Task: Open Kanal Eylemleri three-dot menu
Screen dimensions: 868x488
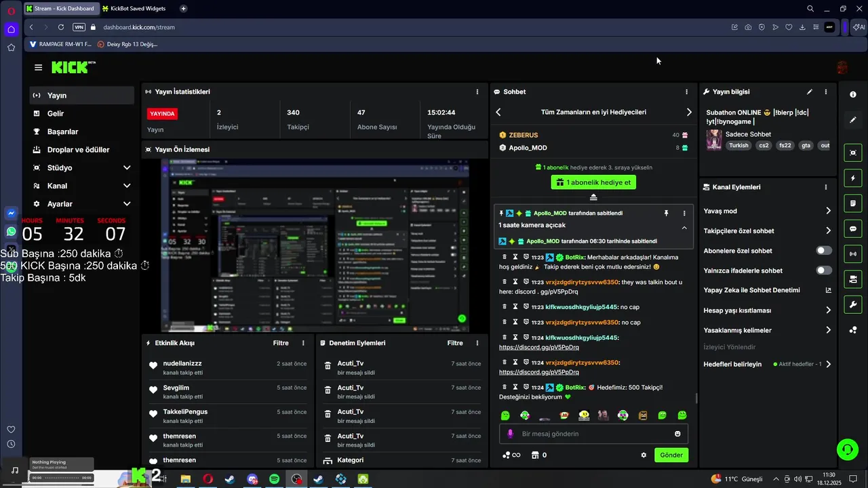Action: [825, 187]
